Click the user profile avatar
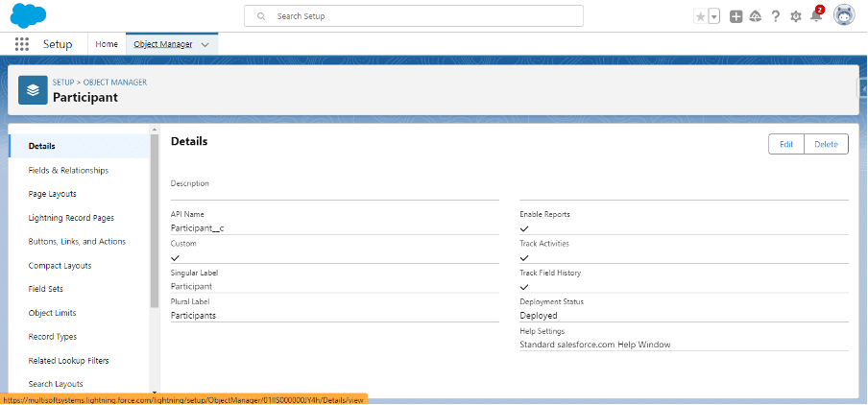This screenshot has height=405, width=868. click(844, 15)
